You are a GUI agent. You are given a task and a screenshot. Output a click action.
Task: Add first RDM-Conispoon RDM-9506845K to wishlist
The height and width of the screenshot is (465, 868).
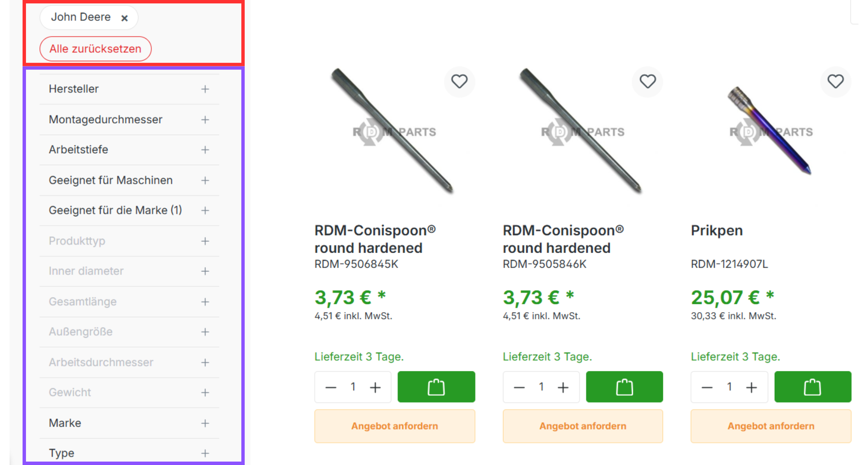click(x=459, y=81)
